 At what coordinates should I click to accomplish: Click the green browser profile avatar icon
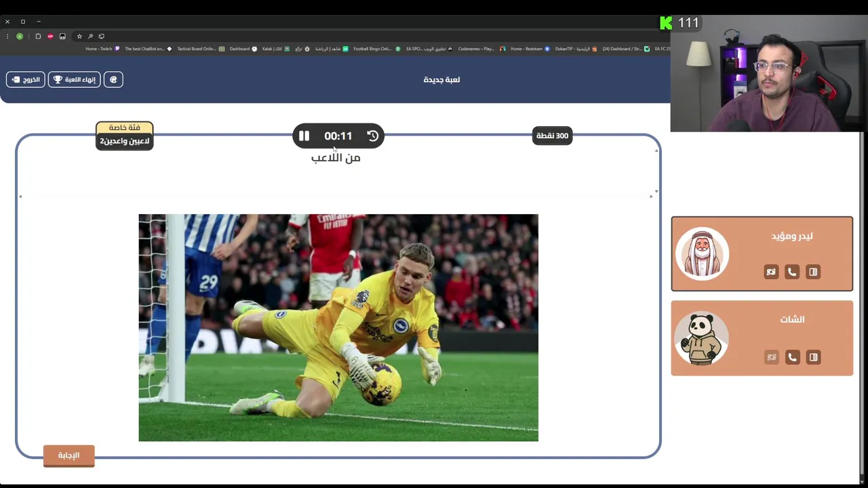pos(20,36)
